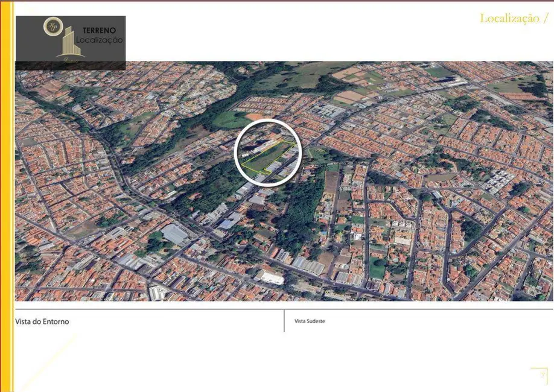554x392 pixels.
Task: Click the 'Vista do Entorno' caption
Action: [42, 321]
